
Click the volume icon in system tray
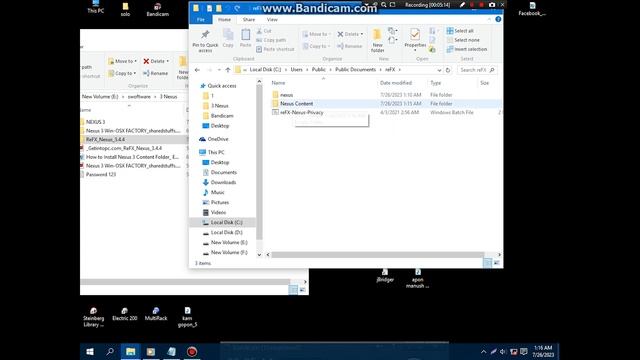tap(503, 351)
